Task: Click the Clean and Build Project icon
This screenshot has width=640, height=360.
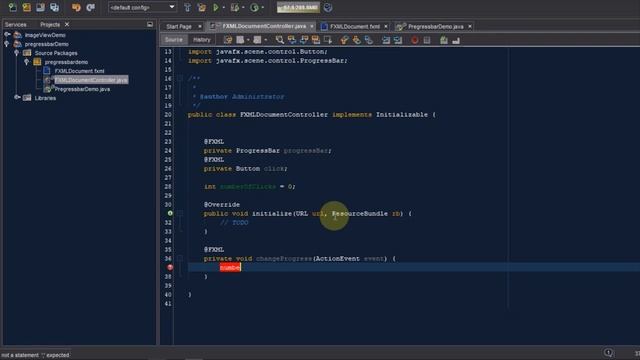Action: tap(202, 7)
